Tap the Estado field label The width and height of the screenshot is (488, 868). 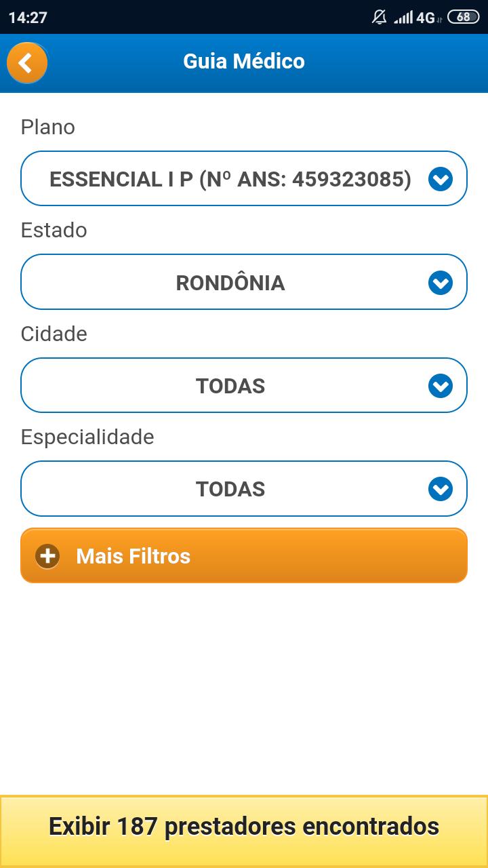click(54, 230)
